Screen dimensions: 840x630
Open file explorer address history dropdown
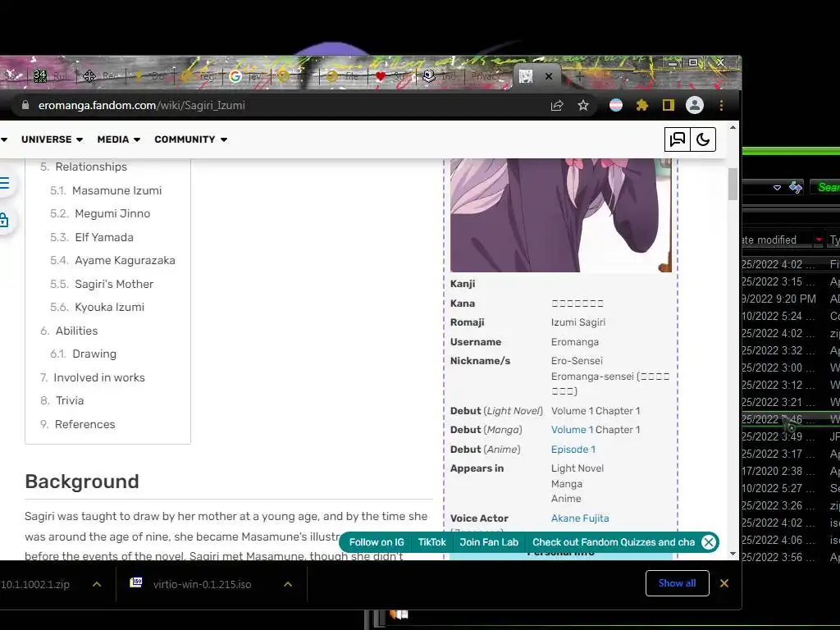(x=778, y=188)
